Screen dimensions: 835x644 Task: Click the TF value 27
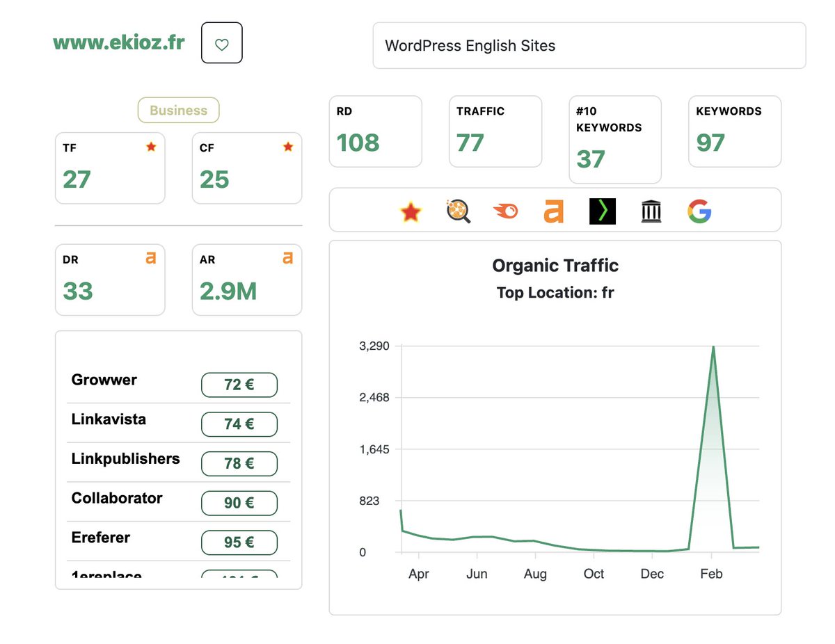point(77,179)
